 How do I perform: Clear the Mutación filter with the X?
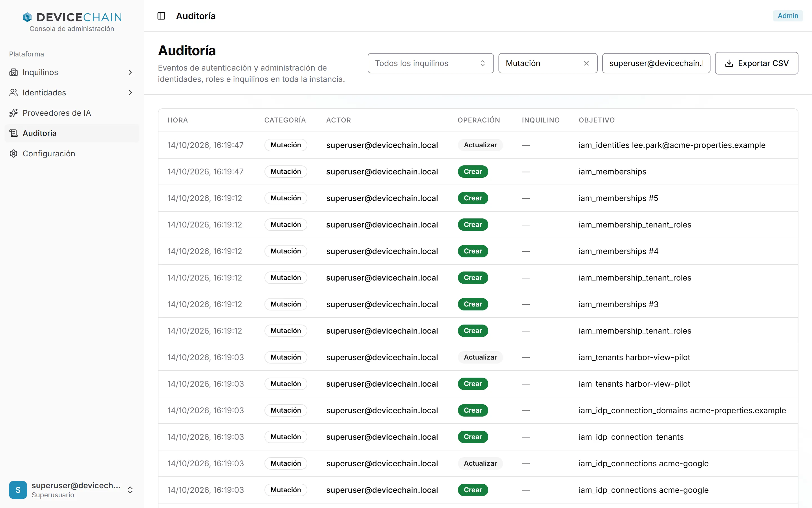586,63
